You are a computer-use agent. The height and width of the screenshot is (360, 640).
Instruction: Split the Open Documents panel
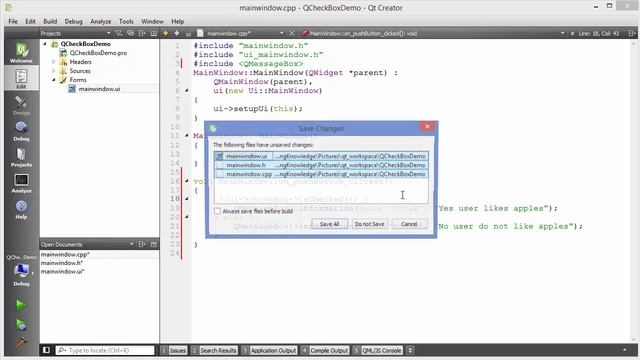click(142, 244)
